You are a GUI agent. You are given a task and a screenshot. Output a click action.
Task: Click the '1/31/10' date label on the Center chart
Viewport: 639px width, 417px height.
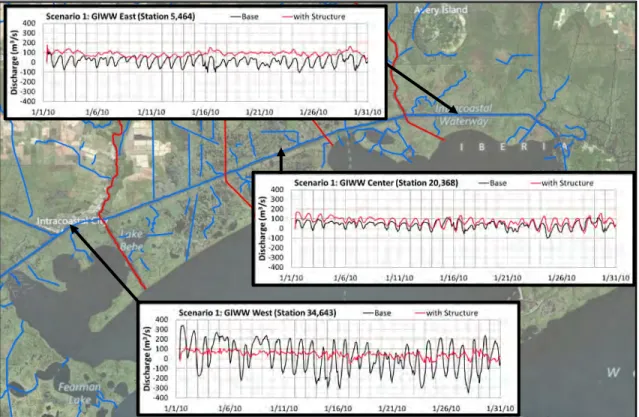tap(616, 278)
